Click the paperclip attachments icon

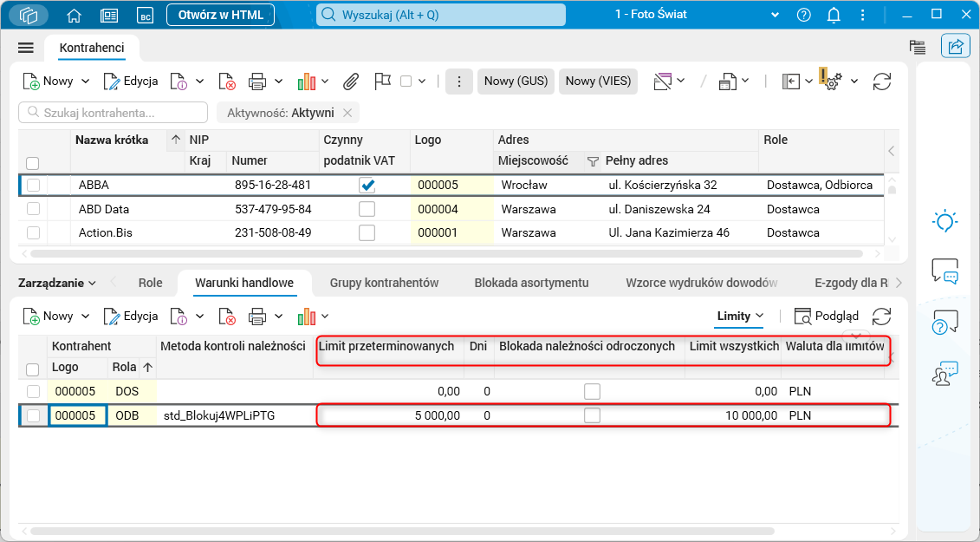pos(351,82)
